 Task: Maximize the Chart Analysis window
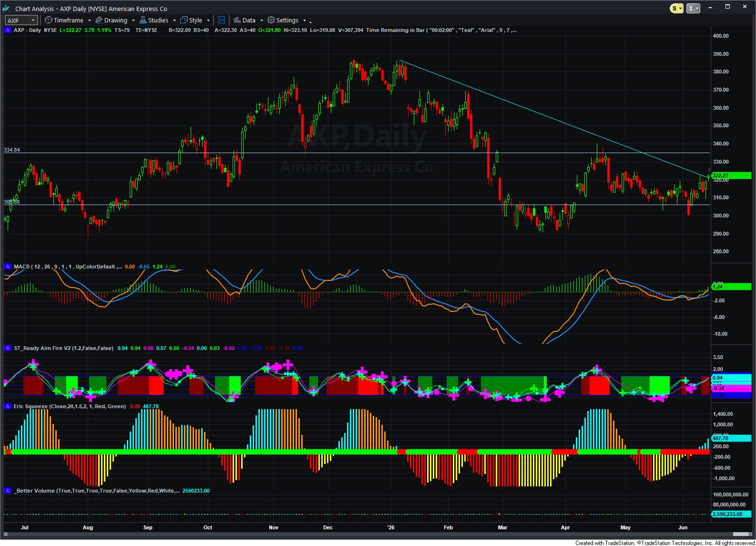click(727, 7)
